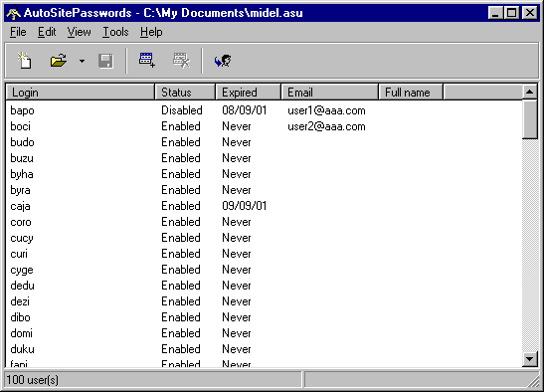Click the Delete user toolbar icon

[181, 61]
